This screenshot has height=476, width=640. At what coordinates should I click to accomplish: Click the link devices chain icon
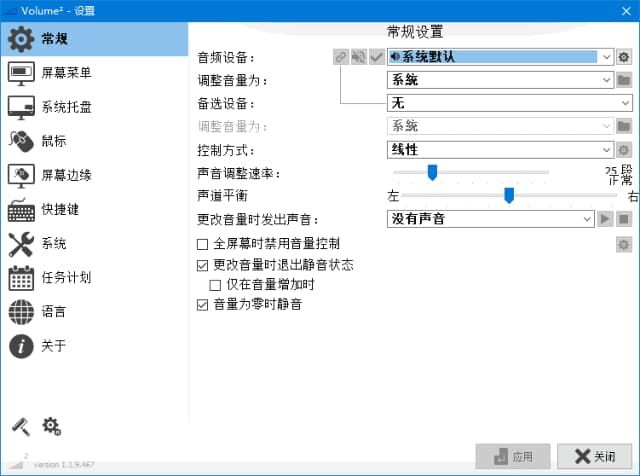[x=342, y=57]
